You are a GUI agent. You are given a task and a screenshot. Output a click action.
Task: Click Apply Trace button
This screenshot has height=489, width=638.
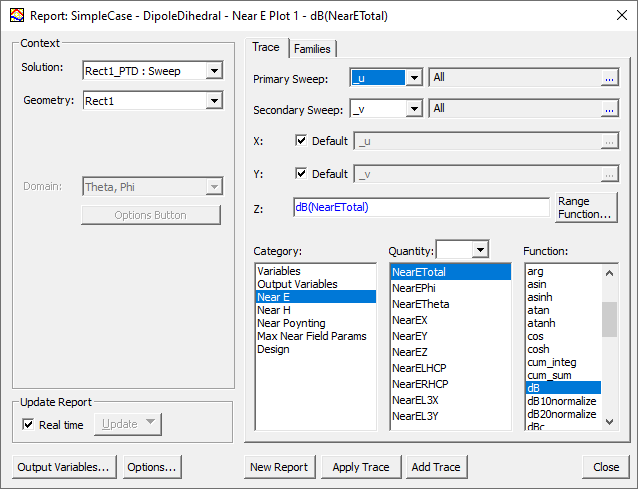click(361, 467)
